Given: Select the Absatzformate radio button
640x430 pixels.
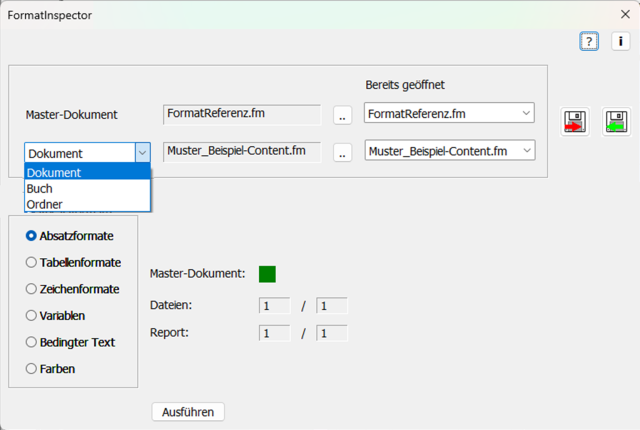Looking at the screenshot, I should click(x=31, y=236).
